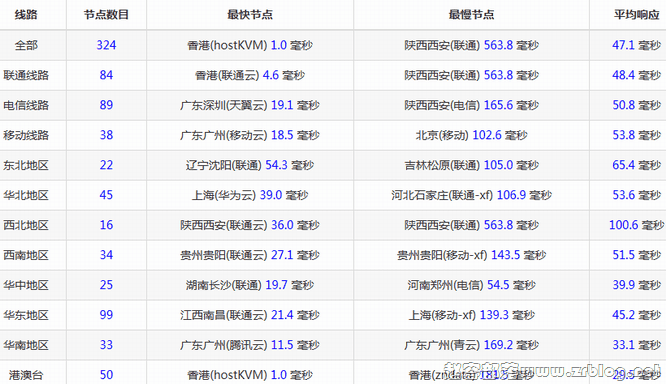Click 北京(移动) 102.6 毫秒 cell
666x384 pixels.
471,135
